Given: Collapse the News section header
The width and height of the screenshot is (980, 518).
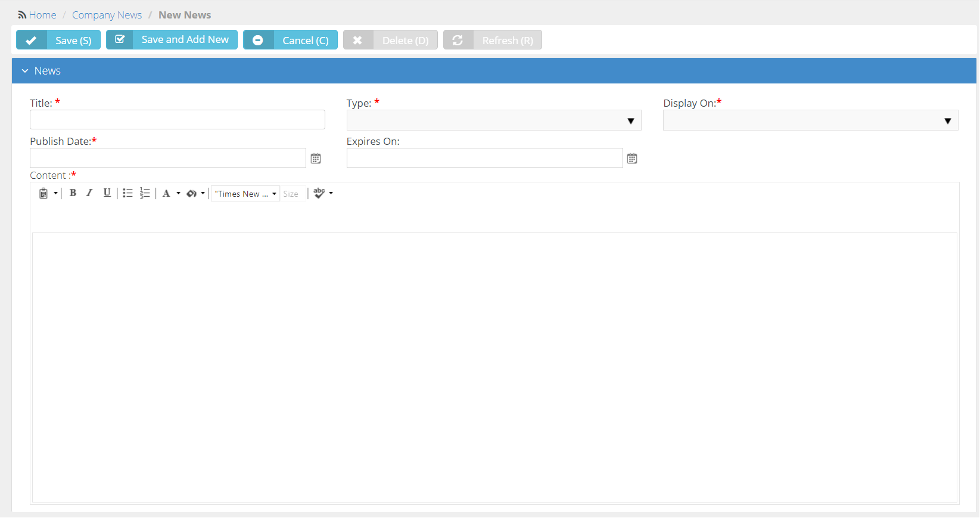Looking at the screenshot, I should [25, 71].
